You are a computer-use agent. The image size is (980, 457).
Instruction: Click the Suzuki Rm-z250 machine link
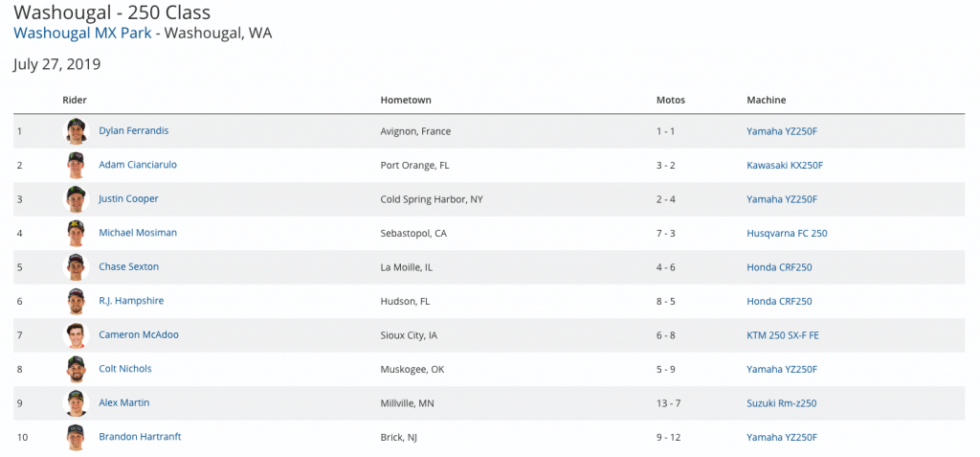tap(781, 403)
